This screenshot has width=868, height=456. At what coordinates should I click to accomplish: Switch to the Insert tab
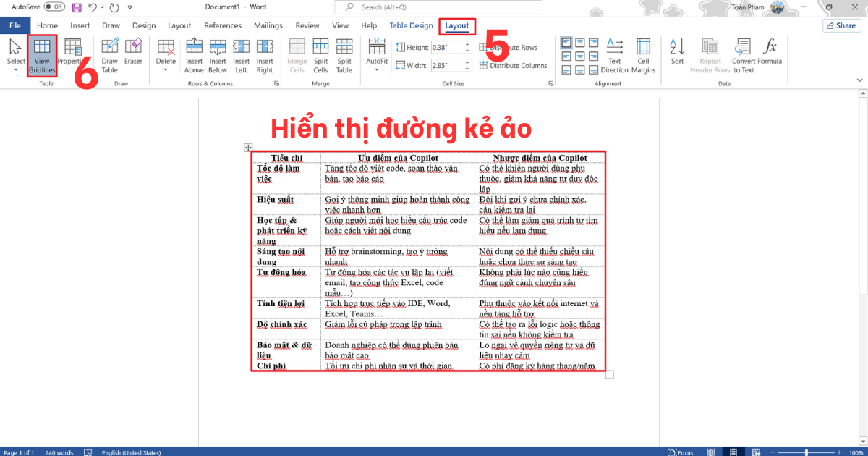pyautogui.click(x=80, y=25)
